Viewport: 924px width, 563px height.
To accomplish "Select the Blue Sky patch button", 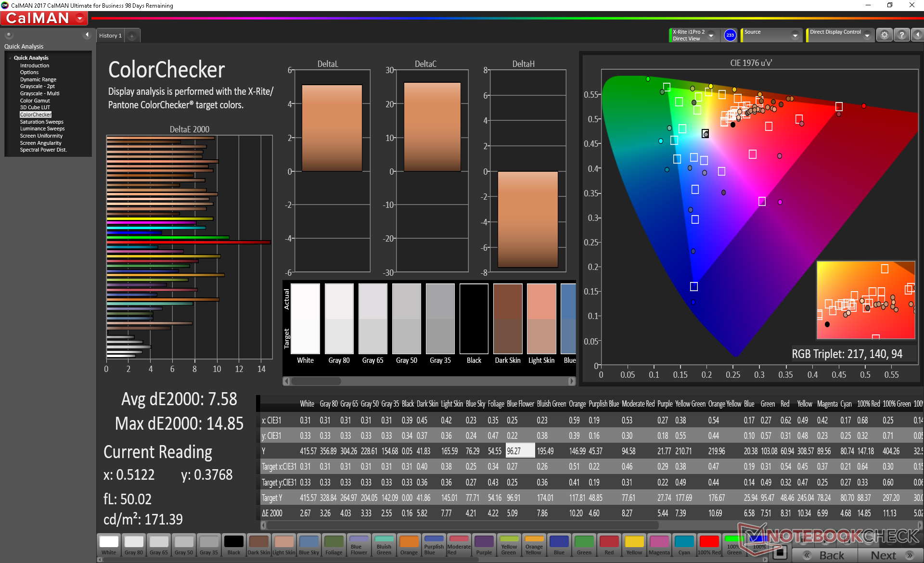I will pos(309,545).
